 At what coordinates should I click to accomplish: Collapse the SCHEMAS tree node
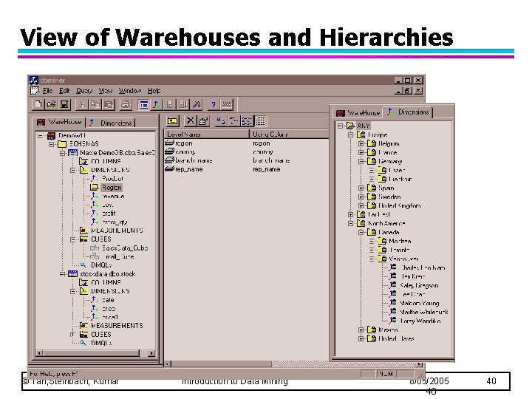click(x=51, y=144)
